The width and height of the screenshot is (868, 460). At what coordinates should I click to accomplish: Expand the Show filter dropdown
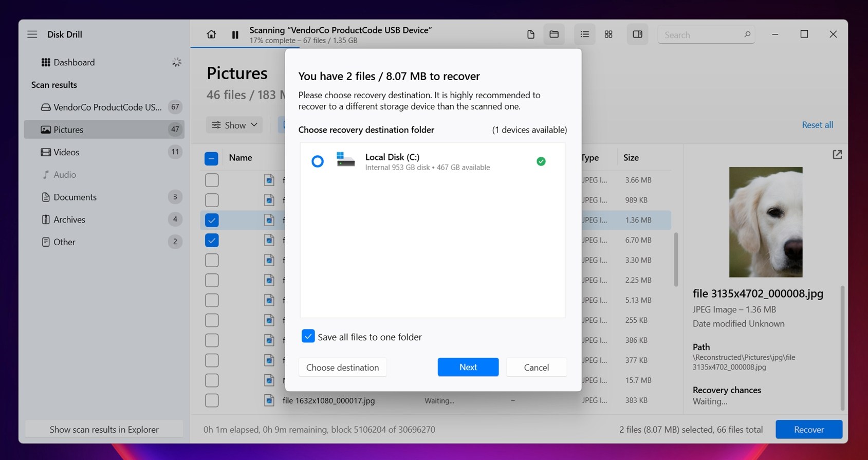234,125
